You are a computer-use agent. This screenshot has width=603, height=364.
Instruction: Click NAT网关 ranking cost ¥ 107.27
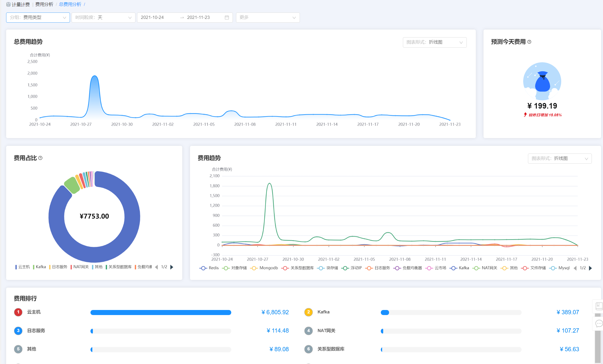(x=568, y=331)
